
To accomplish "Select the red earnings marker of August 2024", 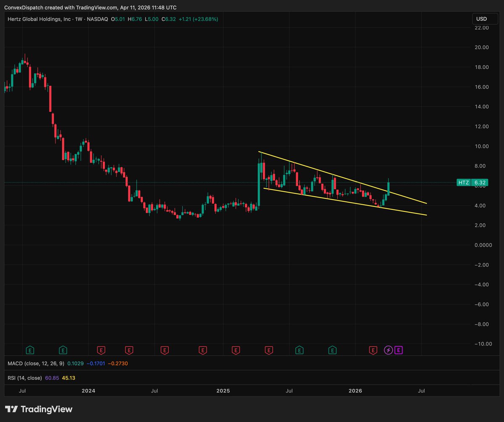I will [x=165, y=350].
